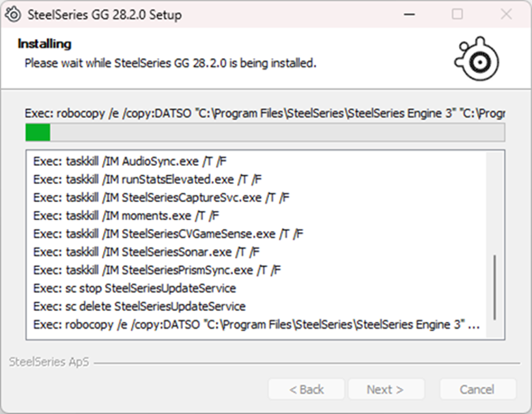Click the log list scrollbar thumb
Viewport: 532px width, 414px height.
click(x=494, y=288)
